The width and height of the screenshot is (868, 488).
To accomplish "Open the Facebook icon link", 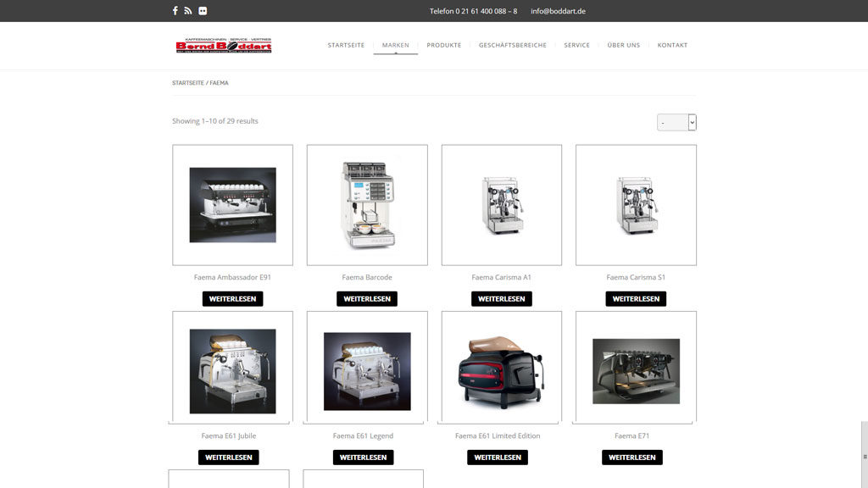I will (175, 11).
